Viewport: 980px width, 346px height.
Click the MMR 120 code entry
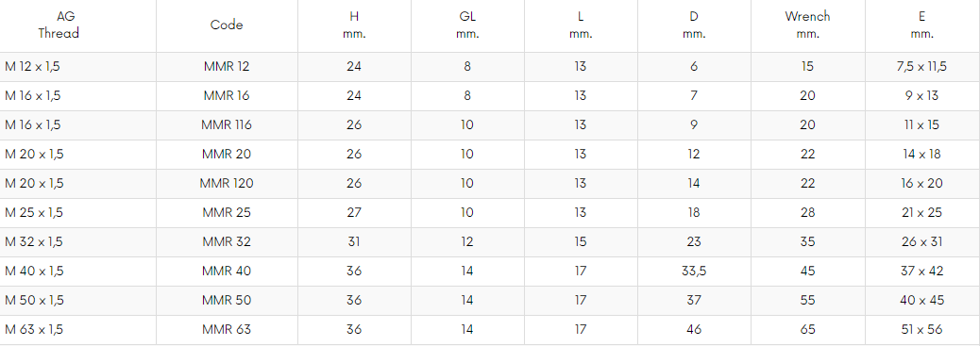pos(227,184)
